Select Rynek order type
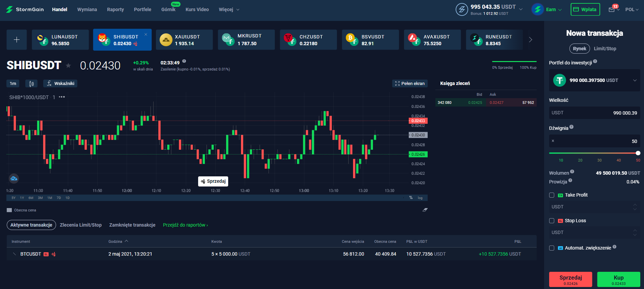Image resolution: width=644 pixels, height=289 pixels. pyautogui.click(x=580, y=49)
